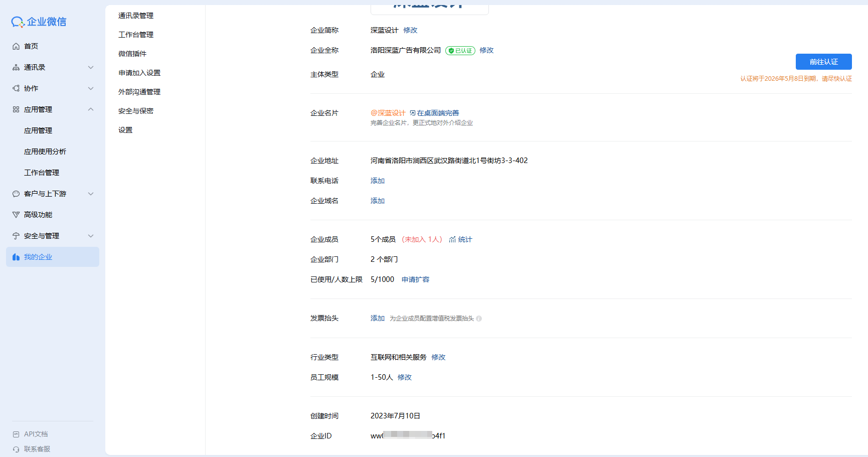Click the address 河南省洛阳市涧西区武汉路街道北1号街坊3-3-402
Viewport: 868px width, 457px height.
pyautogui.click(x=449, y=161)
